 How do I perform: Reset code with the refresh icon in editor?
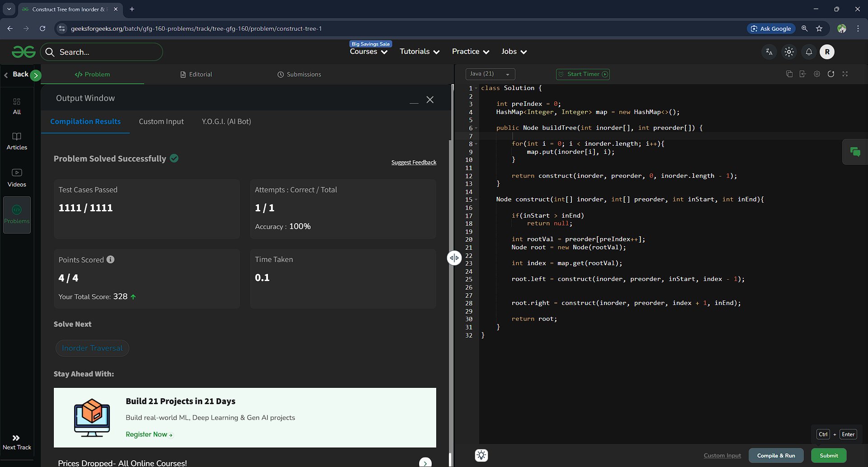pos(831,74)
